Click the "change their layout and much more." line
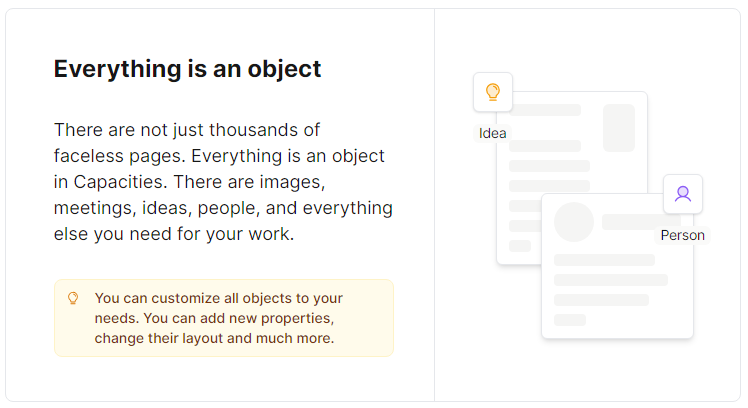Viewport: 748px width, 408px height. (x=214, y=338)
